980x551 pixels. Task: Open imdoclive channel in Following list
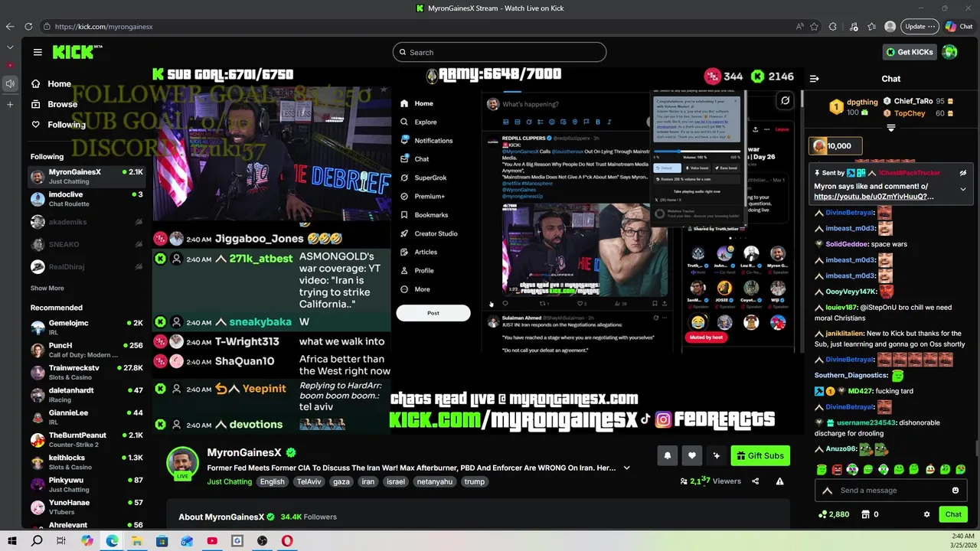(x=87, y=199)
